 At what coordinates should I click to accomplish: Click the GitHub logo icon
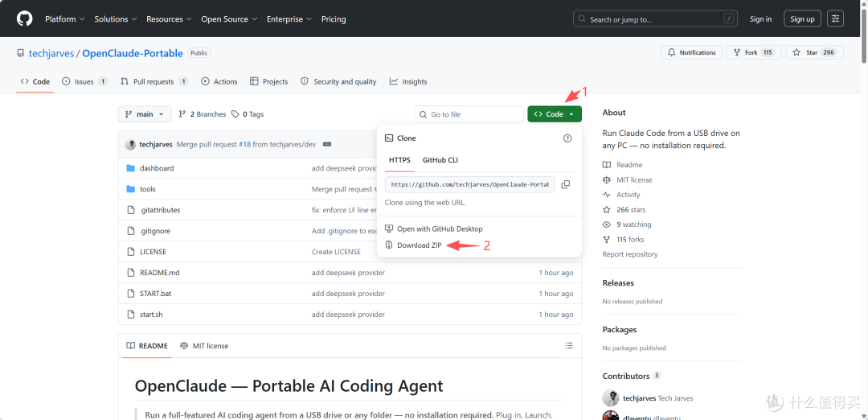[24, 19]
